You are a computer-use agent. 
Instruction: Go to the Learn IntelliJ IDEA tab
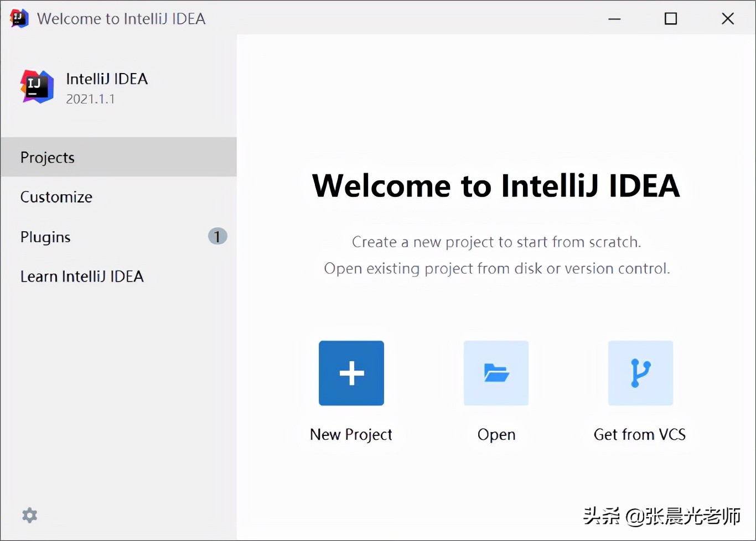click(x=82, y=277)
